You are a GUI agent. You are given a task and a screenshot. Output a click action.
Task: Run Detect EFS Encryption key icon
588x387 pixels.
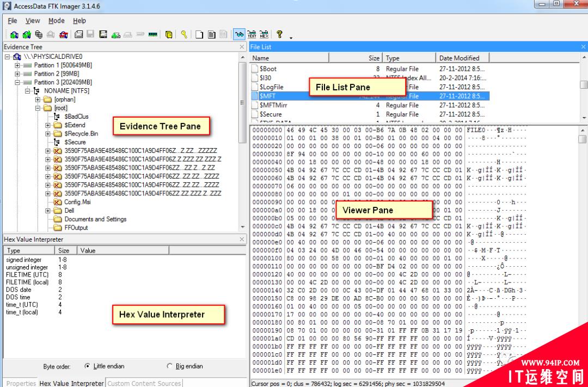click(184, 34)
